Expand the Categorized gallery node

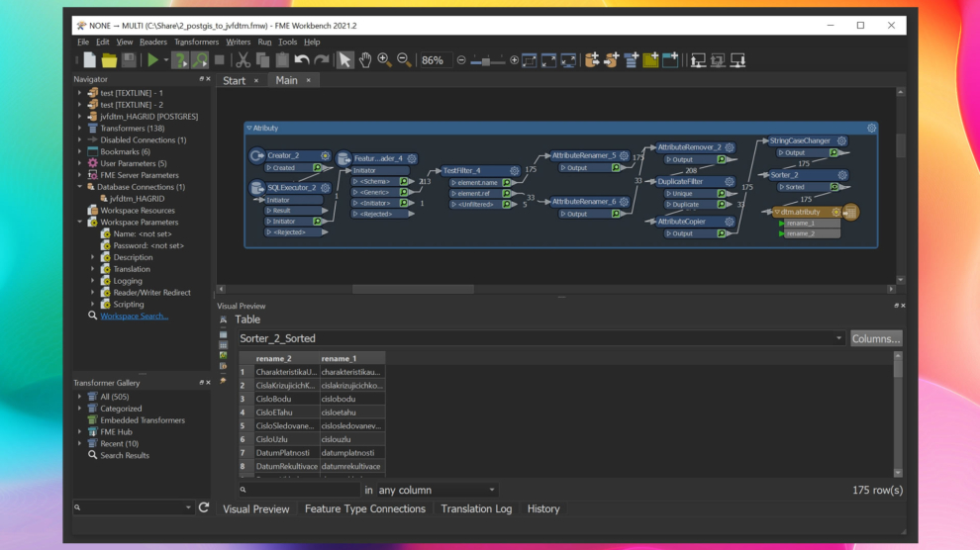79,409
